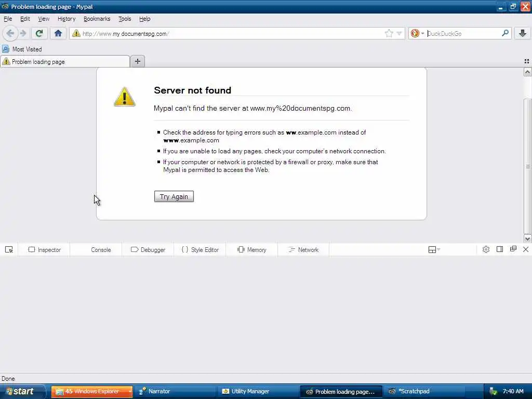Click the warning site identity icon
The height and width of the screenshot is (399, 532).
[76, 33]
